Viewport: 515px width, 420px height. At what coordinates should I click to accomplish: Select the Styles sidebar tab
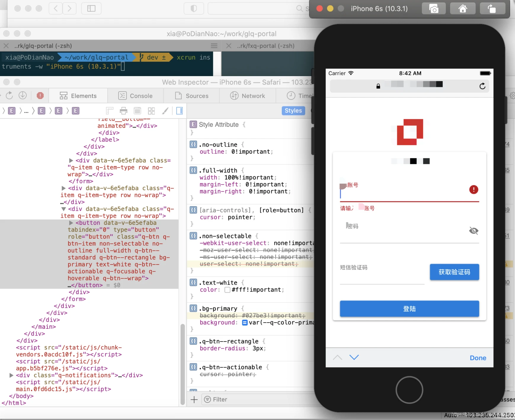[293, 110]
